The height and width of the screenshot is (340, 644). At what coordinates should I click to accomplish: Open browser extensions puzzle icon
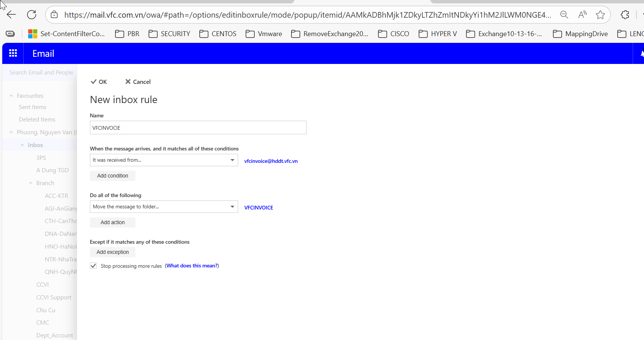(625, 15)
